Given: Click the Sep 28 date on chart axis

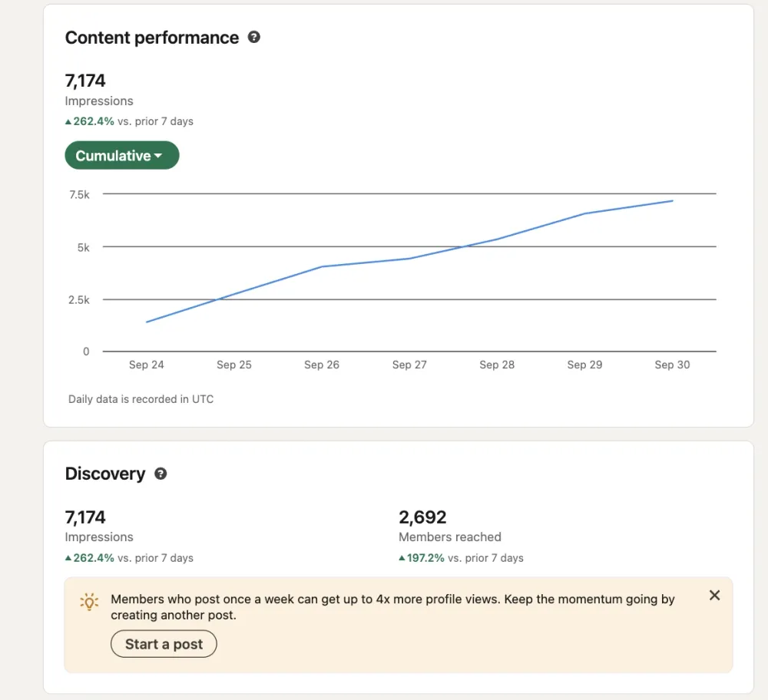Looking at the screenshot, I should (497, 365).
